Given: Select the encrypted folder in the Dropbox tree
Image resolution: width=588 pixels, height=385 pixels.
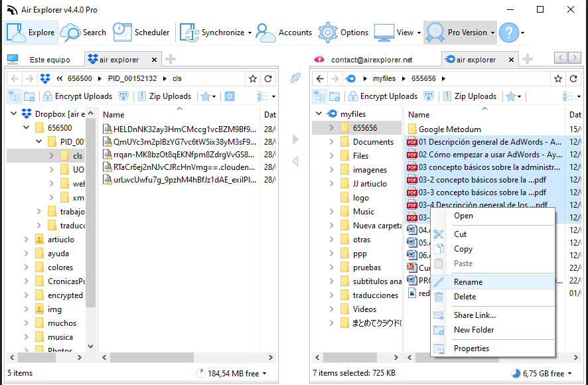Looking at the screenshot, I should (65, 295).
